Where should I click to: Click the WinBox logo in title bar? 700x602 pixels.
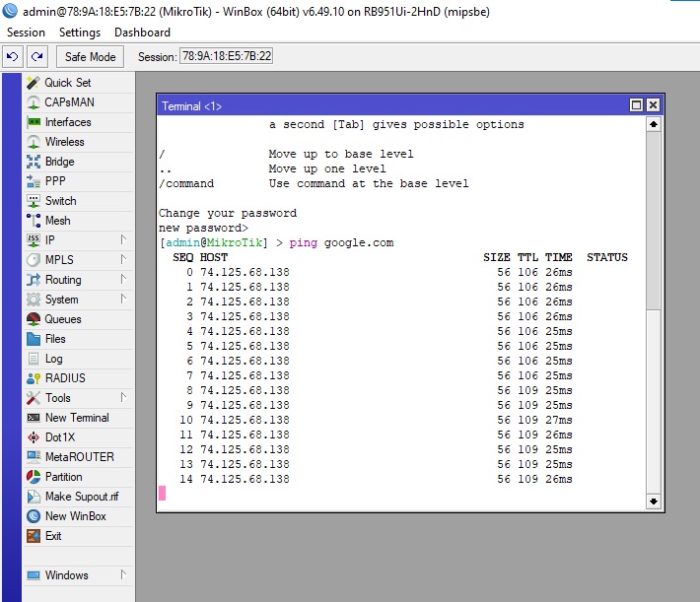pyautogui.click(x=10, y=11)
